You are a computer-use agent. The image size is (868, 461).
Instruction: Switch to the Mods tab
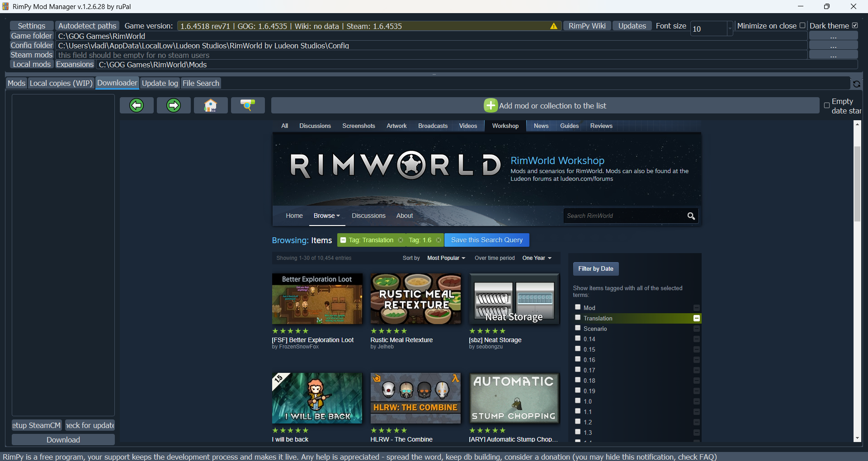16,83
